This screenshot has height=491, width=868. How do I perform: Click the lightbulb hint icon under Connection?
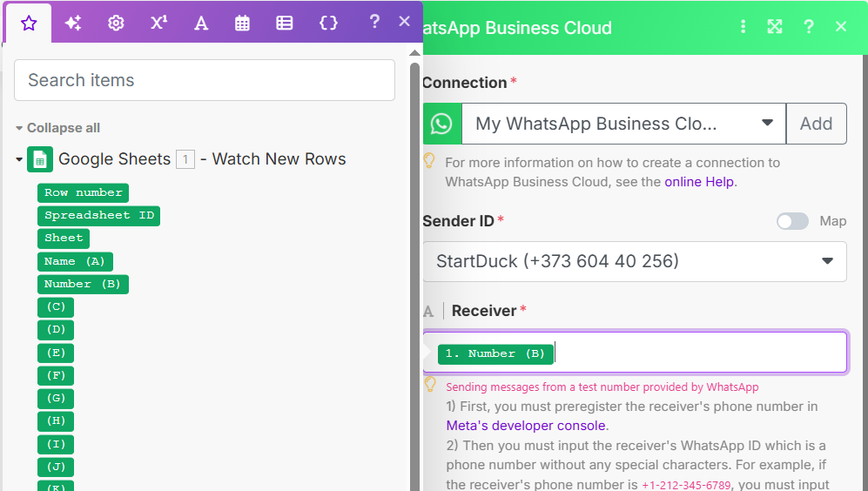(x=429, y=161)
